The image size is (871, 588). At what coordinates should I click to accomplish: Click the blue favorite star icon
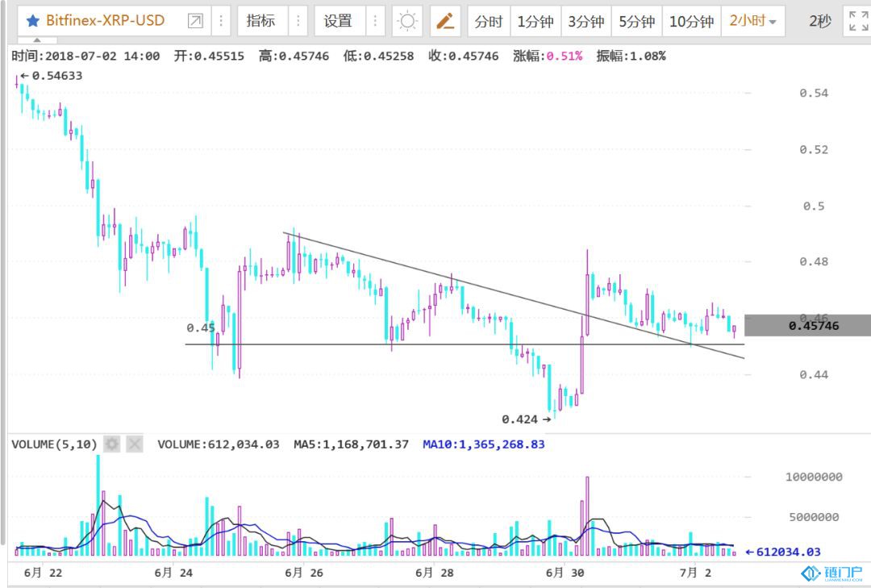click(33, 21)
